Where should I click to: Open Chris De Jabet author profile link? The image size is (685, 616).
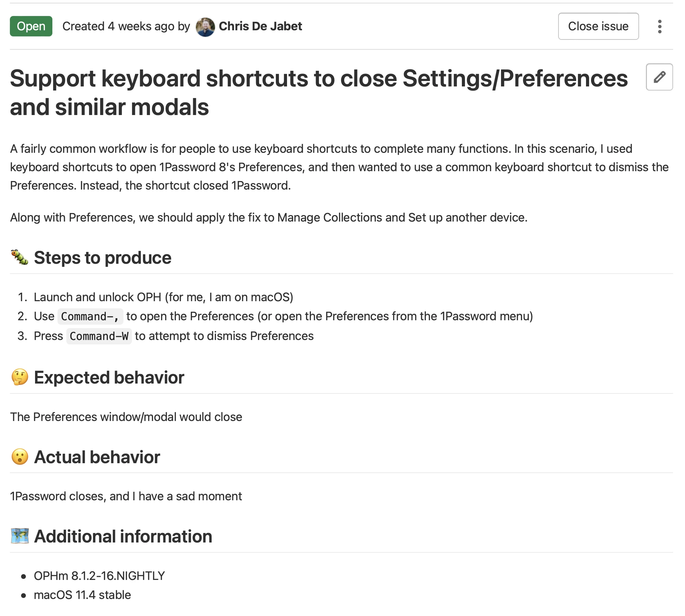point(260,26)
